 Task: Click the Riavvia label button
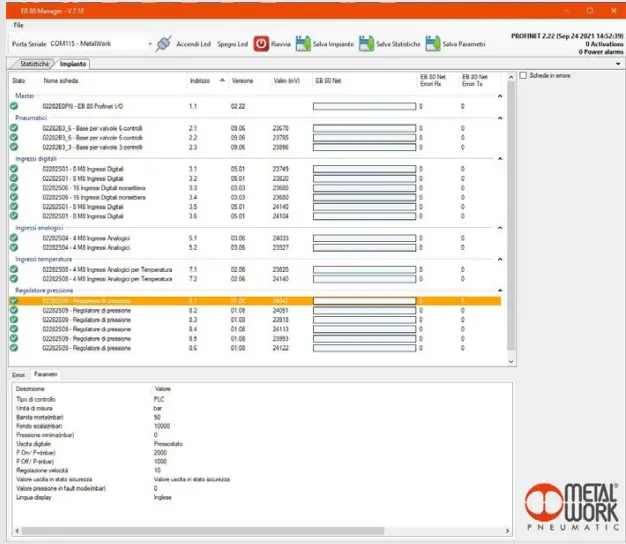pyautogui.click(x=281, y=44)
